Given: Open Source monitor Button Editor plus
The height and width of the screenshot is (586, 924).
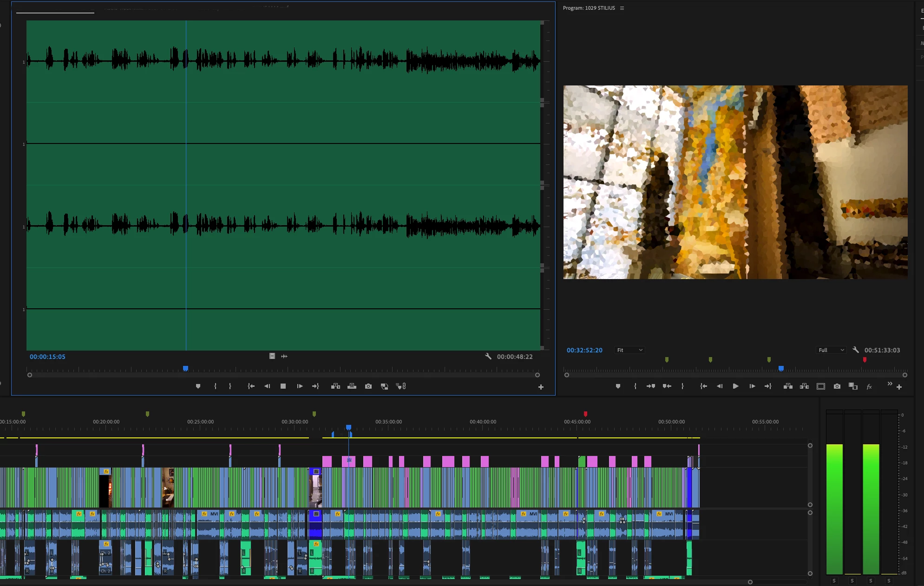Looking at the screenshot, I should coord(541,387).
